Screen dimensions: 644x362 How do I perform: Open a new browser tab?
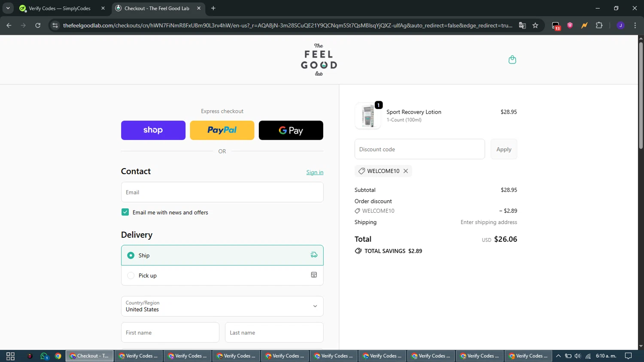(x=213, y=8)
